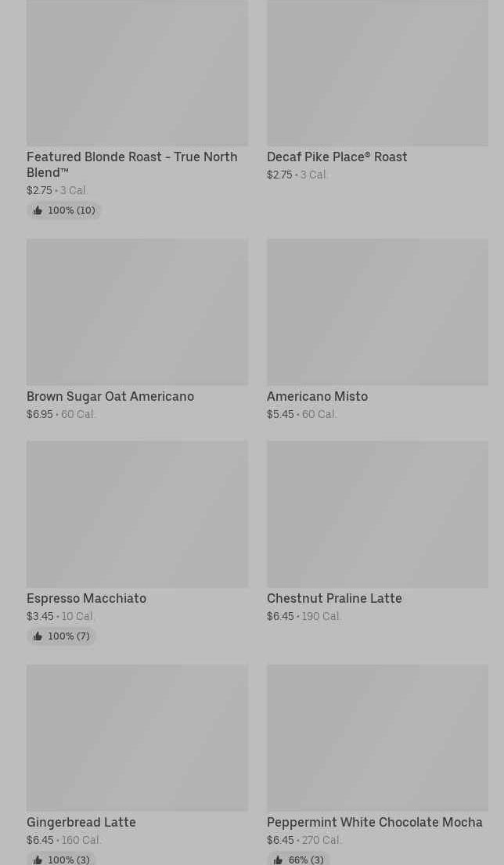
Task: Click Americano Misto item title
Action: pyautogui.click(x=317, y=396)
